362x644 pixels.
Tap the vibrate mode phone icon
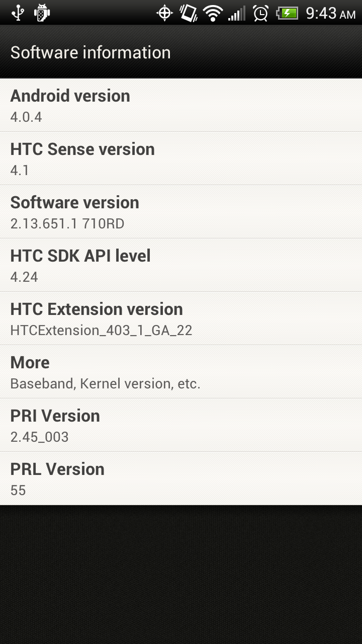189,13
